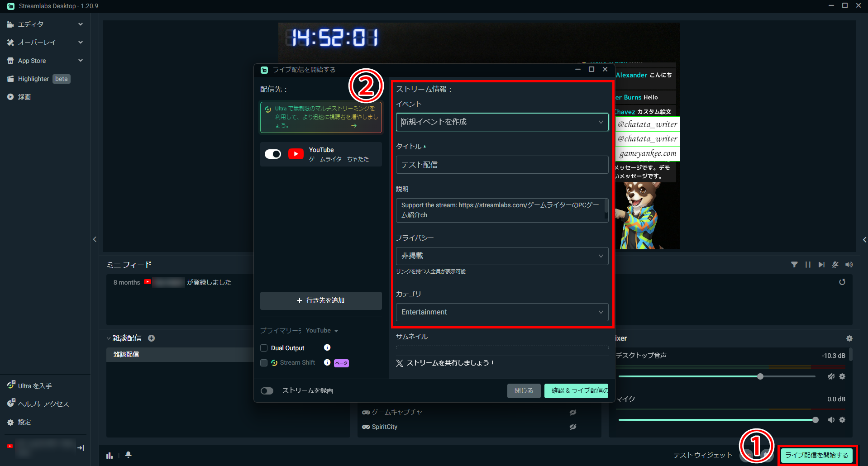Unmute the デスクトップ音声 speaker icon
The image size is (868, 466).
pyautogui.click(x=831, y=376)
